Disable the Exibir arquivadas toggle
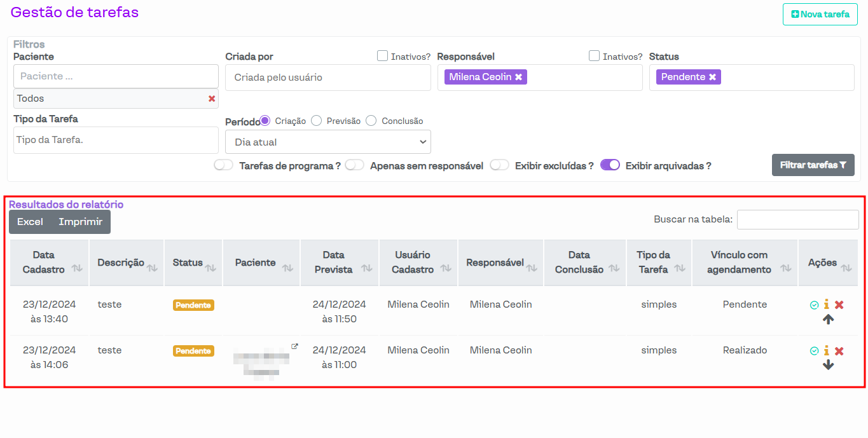Screen dimensions: 868x438 pos(610,165)
